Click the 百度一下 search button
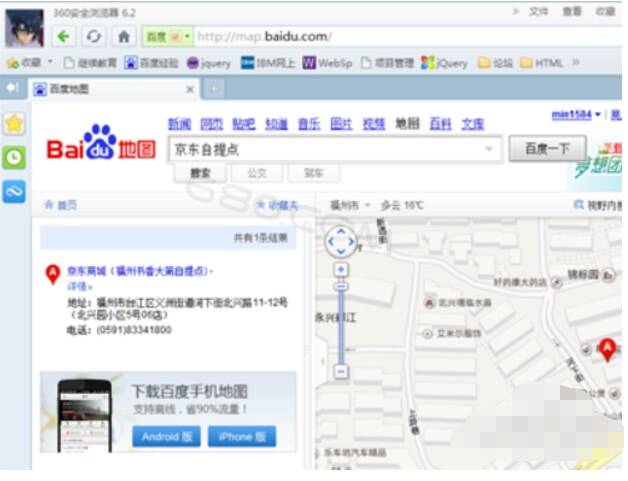The width and height of the screenshot is (628, 481). click(547, 149)
